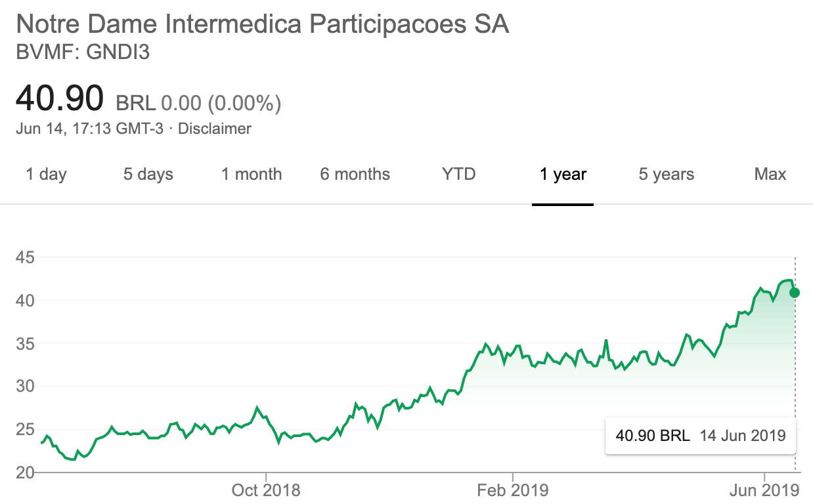Click the Feb 2019 axis label
Viewport: 813px width, 504px height.
click(512, 490)
